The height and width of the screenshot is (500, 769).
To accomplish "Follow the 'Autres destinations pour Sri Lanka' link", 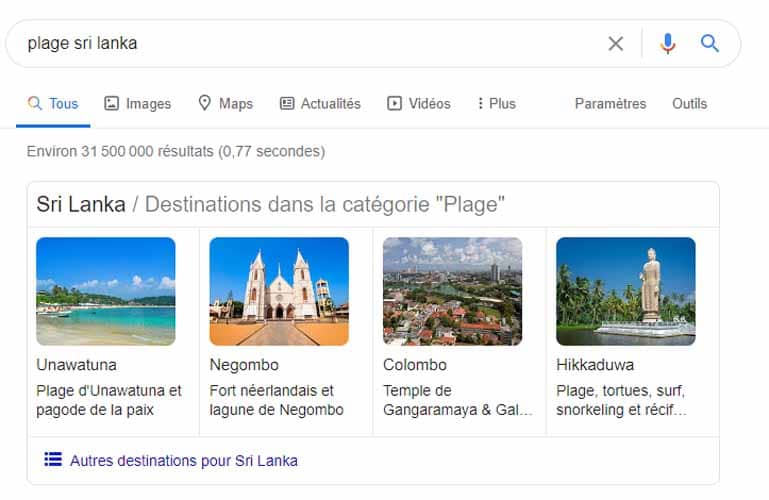I will [x=184, y=461].
